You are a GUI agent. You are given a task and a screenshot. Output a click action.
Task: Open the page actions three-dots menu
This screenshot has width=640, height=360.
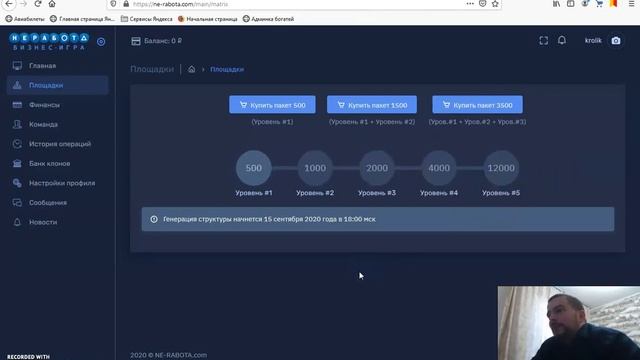470,4
